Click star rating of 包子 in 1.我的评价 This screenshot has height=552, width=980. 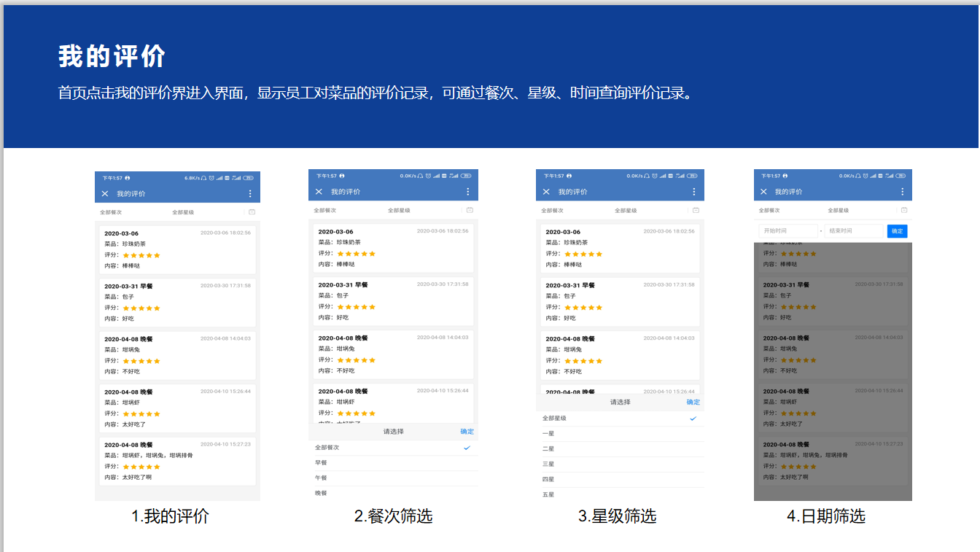[x=141, y=308]
